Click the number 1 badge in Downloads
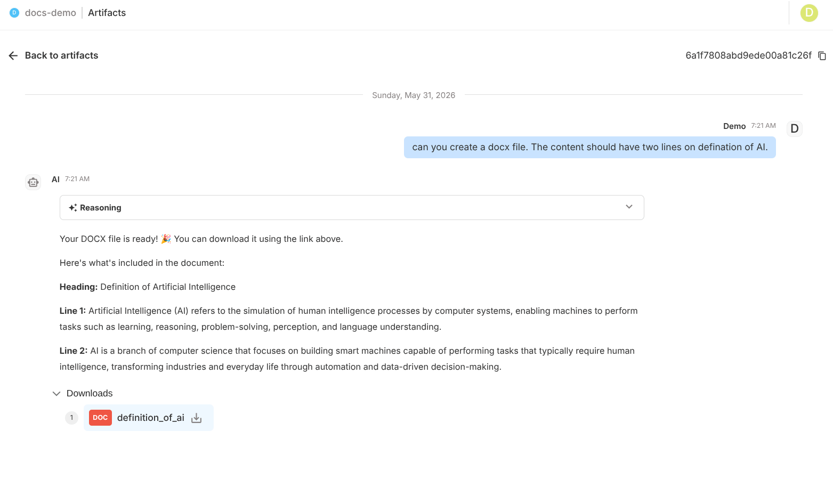The height and width of the screenshot is (504, 833). (x=71, y=418)
